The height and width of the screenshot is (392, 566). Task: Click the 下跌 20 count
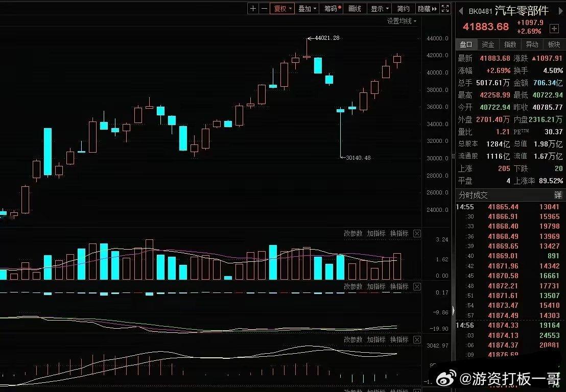point(558,168)
